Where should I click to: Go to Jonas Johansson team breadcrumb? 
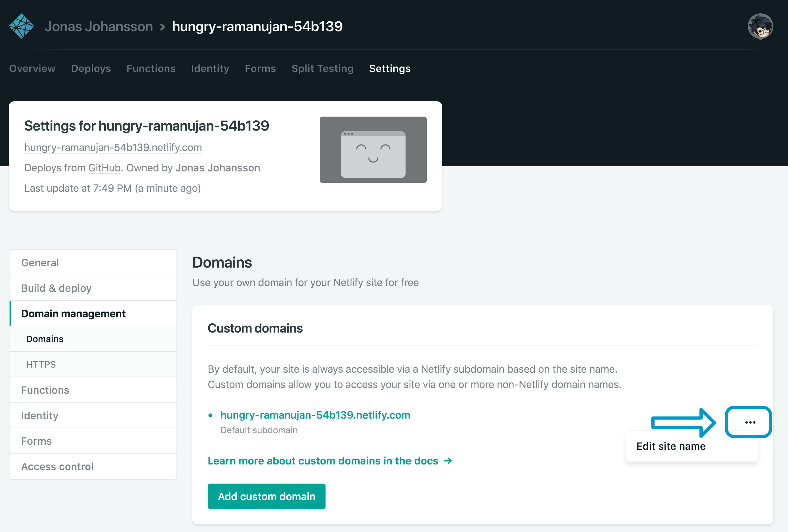click(x=99, y=26)
